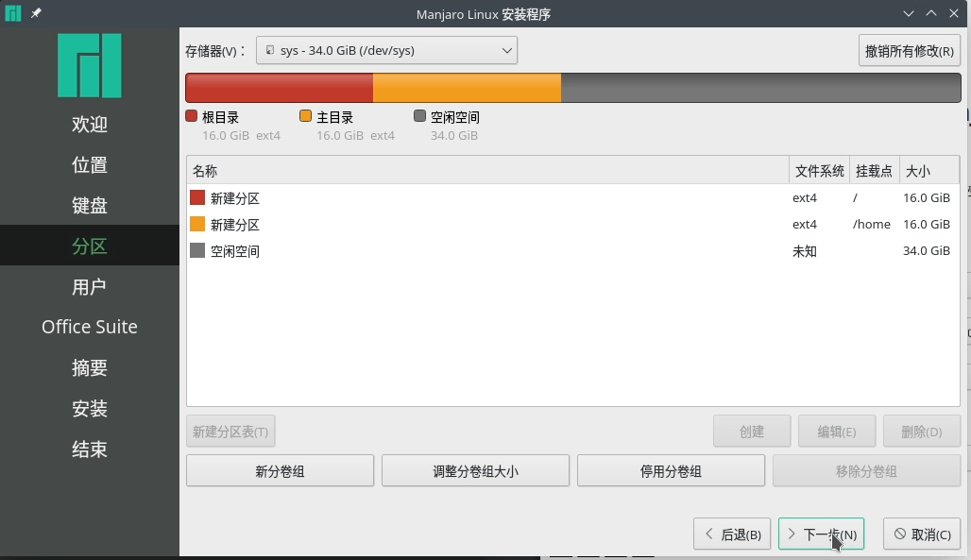Click the 大小 column header
The image size is (971, 560).
(928, 170)
